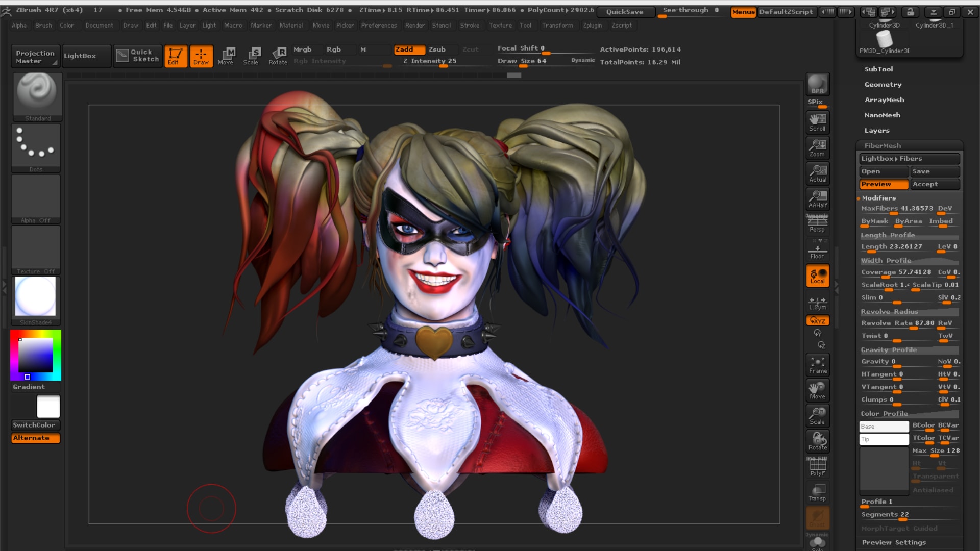980x551 pixels.
Task: Open the Dots stroke picker
Action: [x=36, y=147]
